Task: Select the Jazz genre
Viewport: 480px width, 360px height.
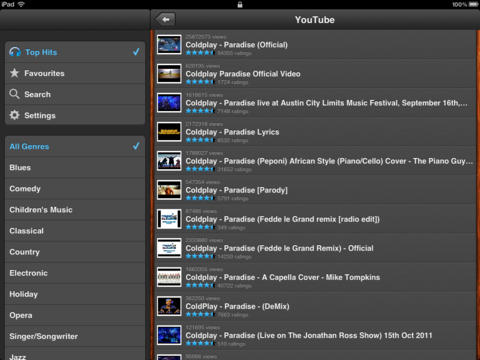Action: click(x=75, y=354)
